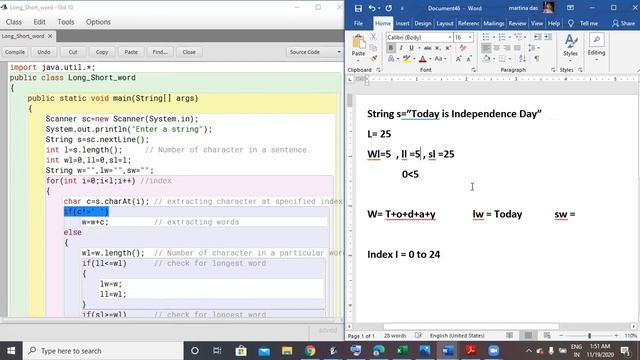Open Chrome from taskbar
The image size is (640, 360).
(x=310, y=351)
